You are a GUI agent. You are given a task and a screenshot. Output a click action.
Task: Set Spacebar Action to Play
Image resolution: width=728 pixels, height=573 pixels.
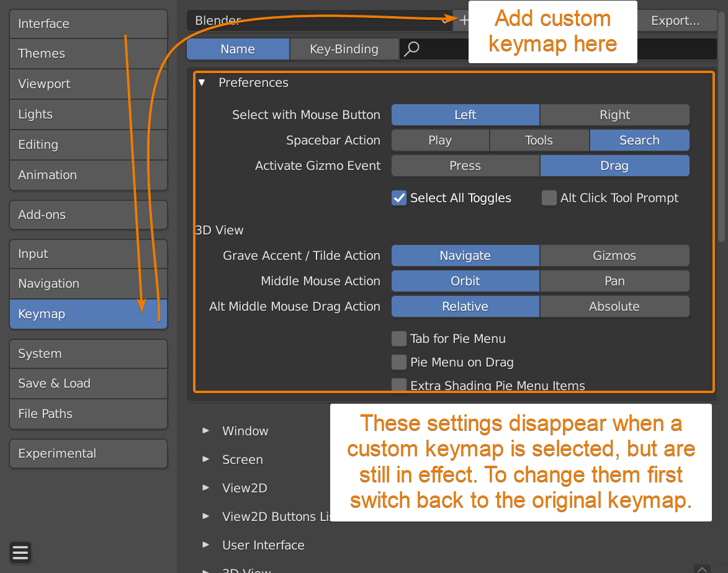click(x=440, y=140)
